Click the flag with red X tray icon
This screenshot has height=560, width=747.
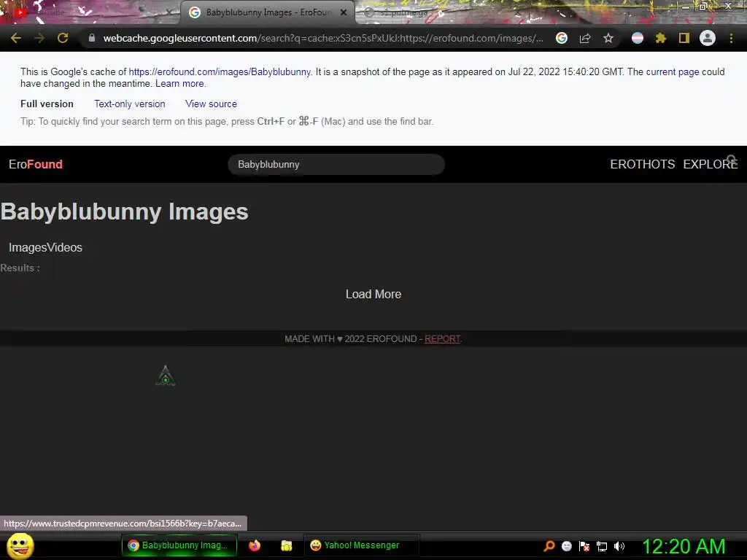pos(584,545)
